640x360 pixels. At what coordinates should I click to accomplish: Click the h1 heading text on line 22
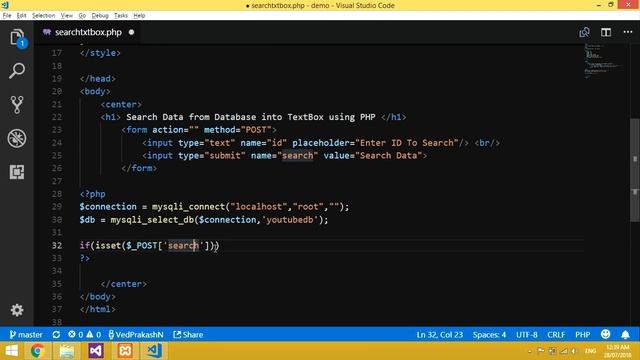click(250, 117)
